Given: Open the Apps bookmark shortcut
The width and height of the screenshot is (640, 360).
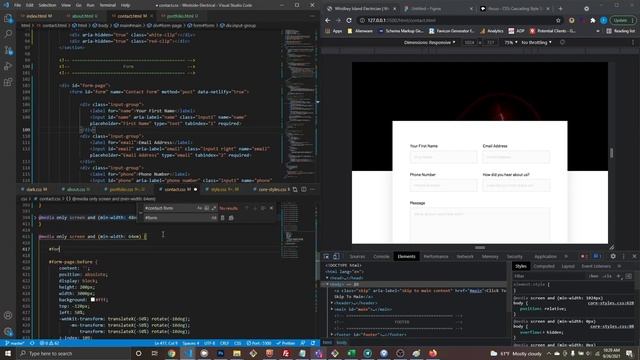Looking at the screenshot, I should coord(334,31).
